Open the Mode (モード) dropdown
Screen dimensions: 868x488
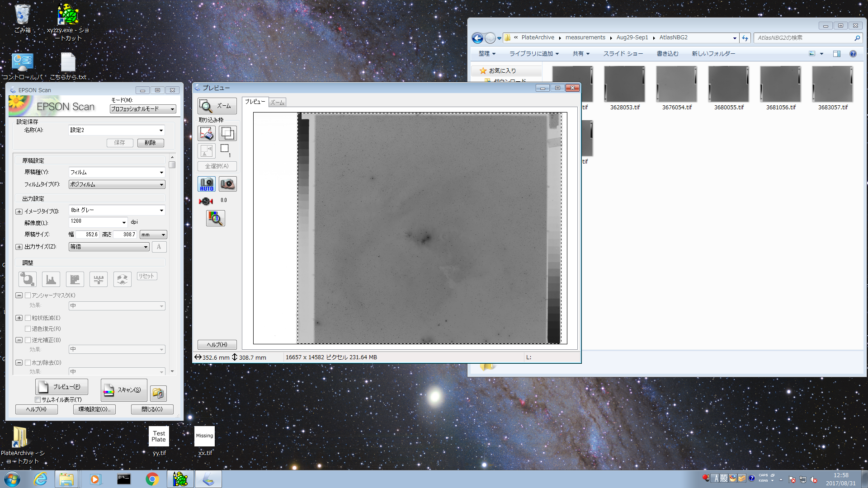[143, 109]
